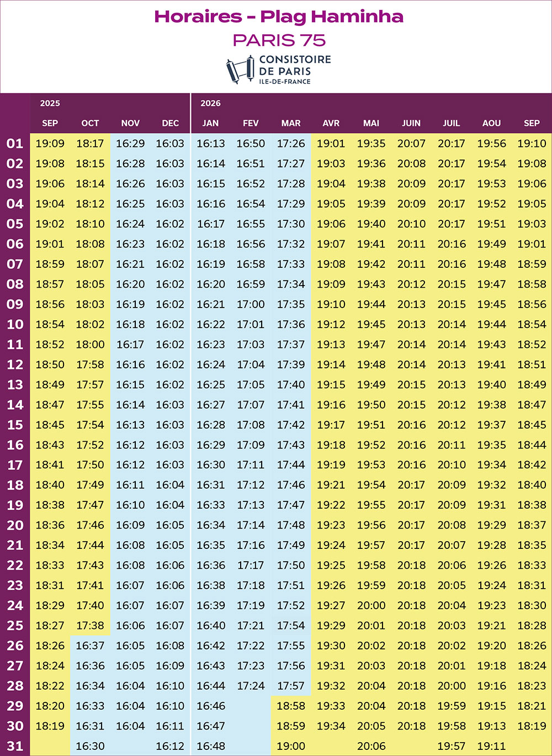Click the 17:24 time for 28 FEV
Screen dimensions: 552x756
[x=251, y=686]
